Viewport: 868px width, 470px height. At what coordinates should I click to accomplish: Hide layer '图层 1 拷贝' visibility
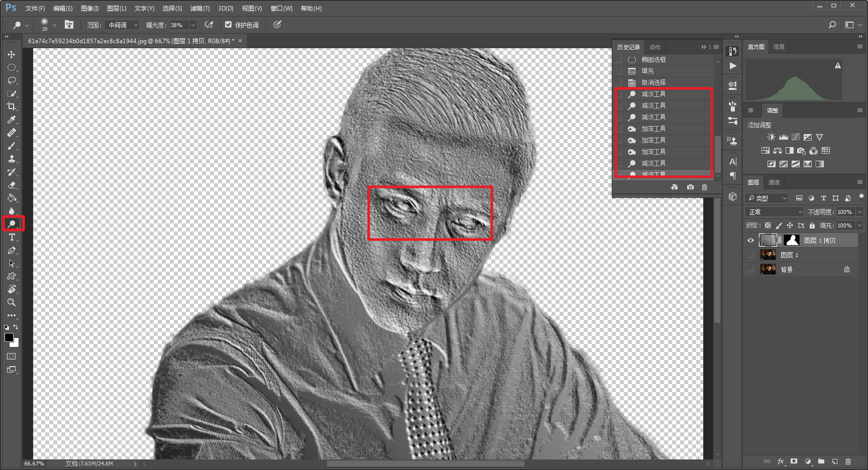(x=750, y=241)
